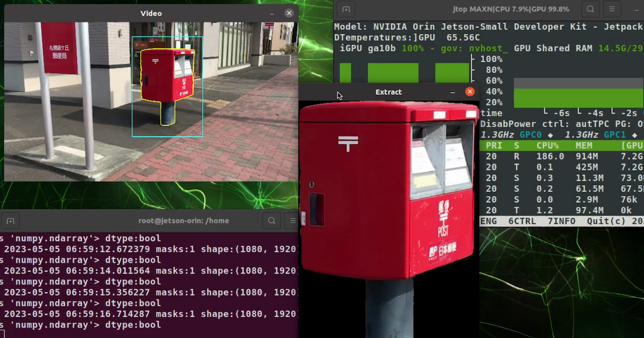Click the extracted mailbox image in Extract window
This screenshot has height=338, width=644.
[389, 219]
